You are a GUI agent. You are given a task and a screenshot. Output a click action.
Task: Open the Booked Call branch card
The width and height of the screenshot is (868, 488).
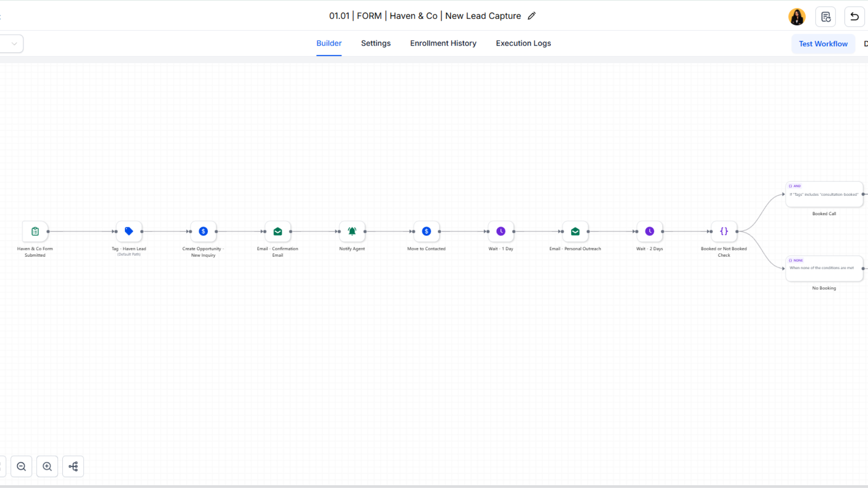[x=824, y=194]
